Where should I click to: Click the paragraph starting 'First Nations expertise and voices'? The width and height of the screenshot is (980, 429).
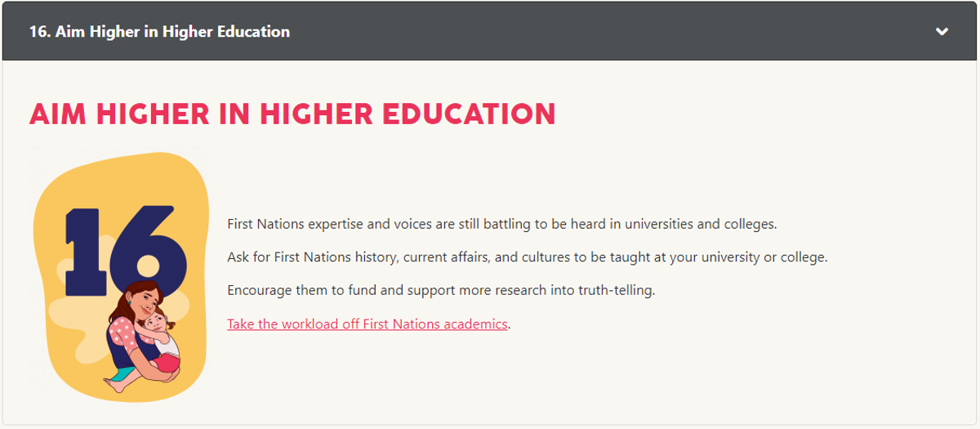click(502, 224)
